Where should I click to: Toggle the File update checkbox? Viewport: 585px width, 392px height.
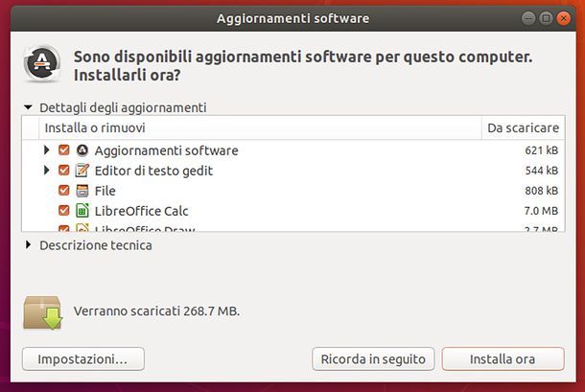click(64, 191)
